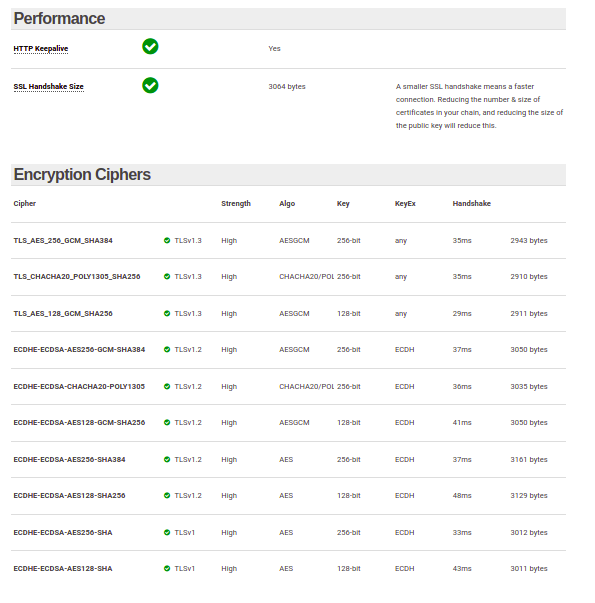
Task: Click the Cipher column header
Action: click(25, 203)
